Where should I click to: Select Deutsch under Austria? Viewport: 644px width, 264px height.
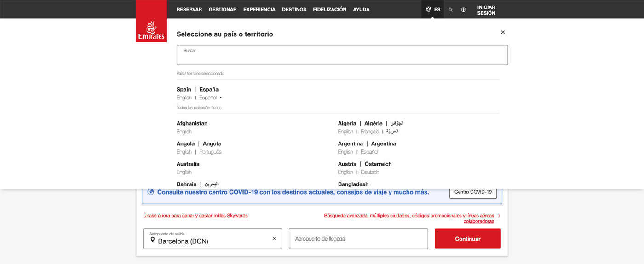370,172
